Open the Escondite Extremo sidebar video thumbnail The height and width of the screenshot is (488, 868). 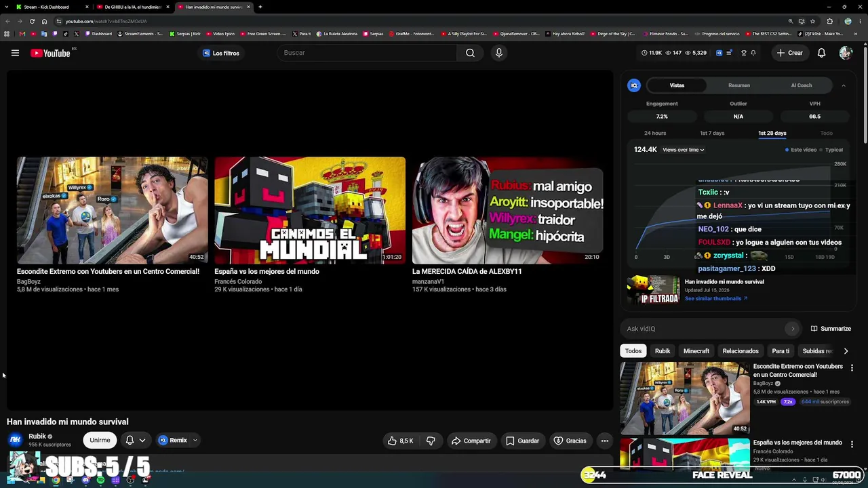pyautogui.click(x=685, y=398)
